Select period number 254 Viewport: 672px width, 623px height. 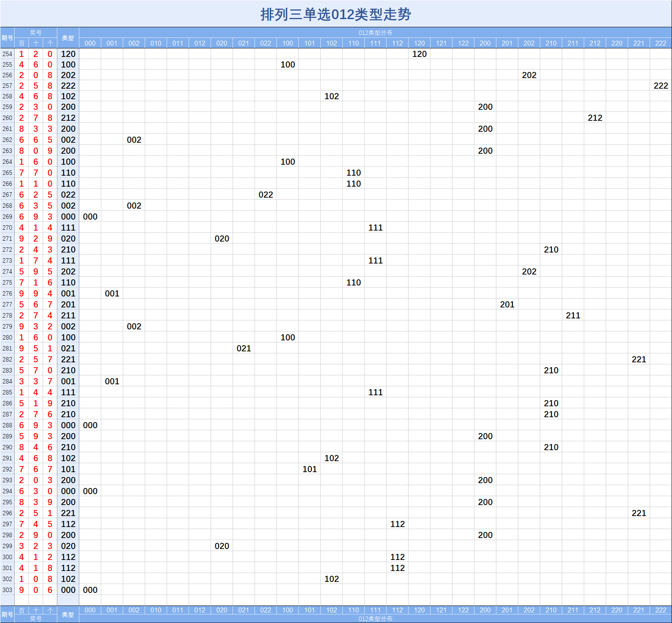coord(7,54)
